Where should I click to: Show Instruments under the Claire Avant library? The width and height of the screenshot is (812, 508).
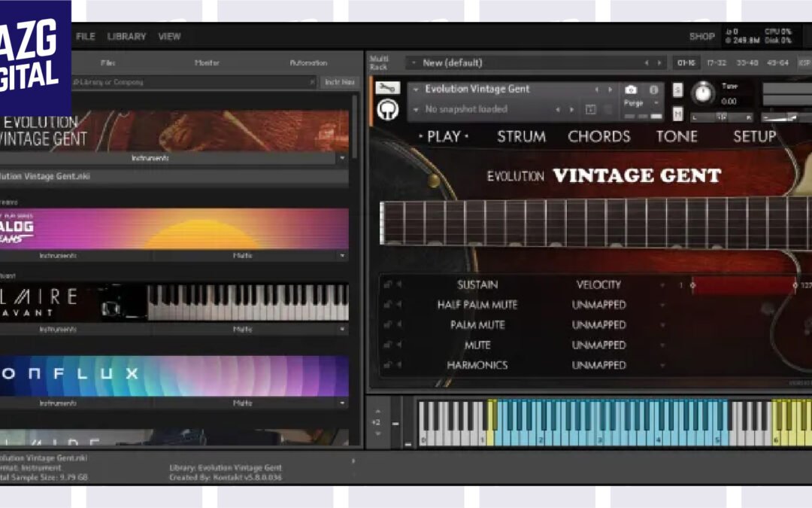click(57, 329)
